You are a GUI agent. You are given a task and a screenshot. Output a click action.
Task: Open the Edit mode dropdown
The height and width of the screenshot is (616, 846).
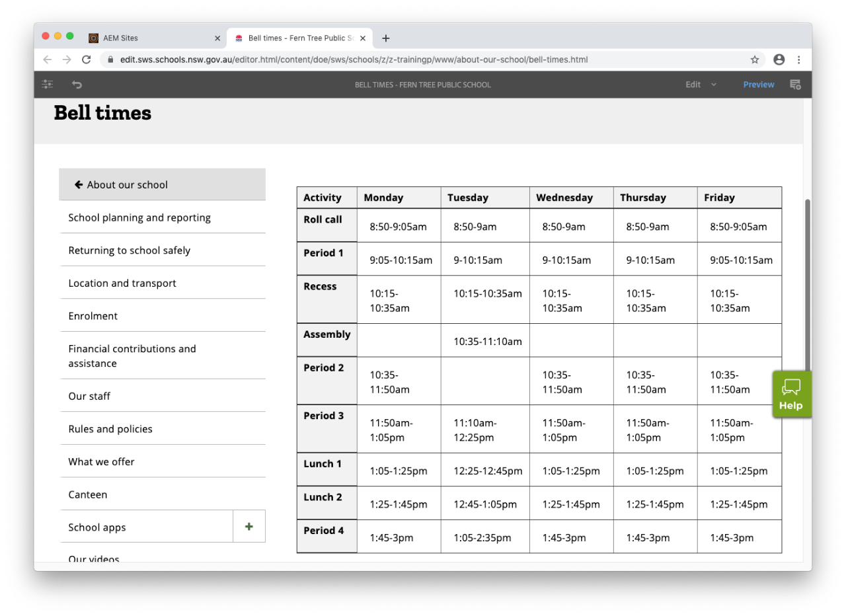pos(701,85)
